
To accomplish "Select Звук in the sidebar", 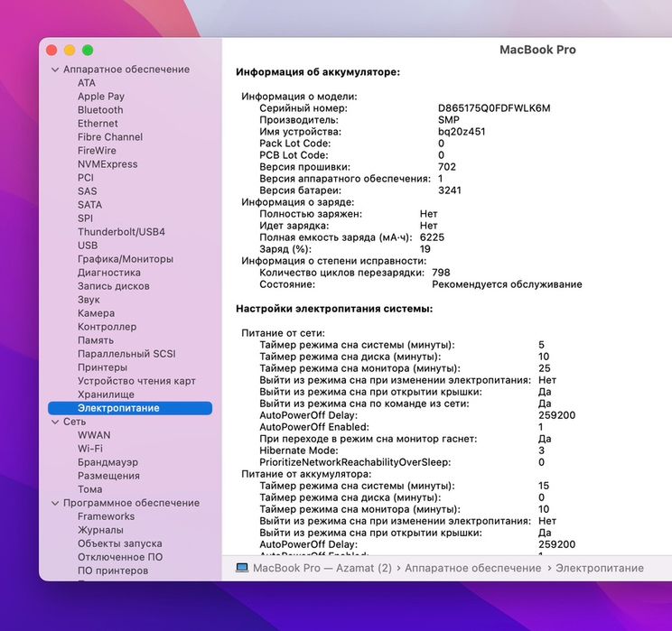I will [x=89, y=300].
